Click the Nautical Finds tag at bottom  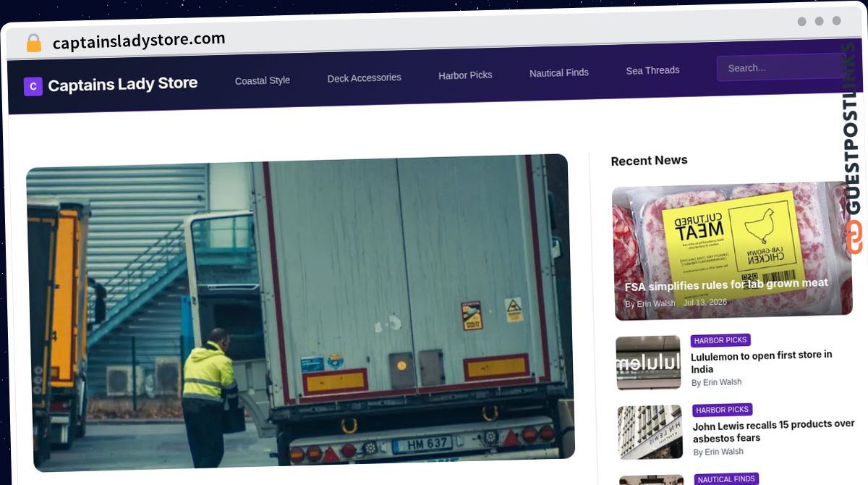tap(726, 479)
